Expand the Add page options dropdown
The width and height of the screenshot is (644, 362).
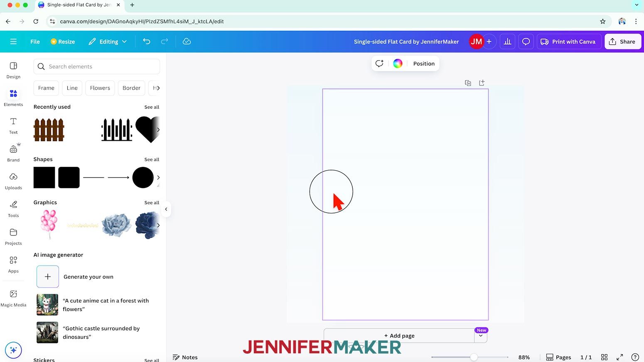tap(481, 335)
